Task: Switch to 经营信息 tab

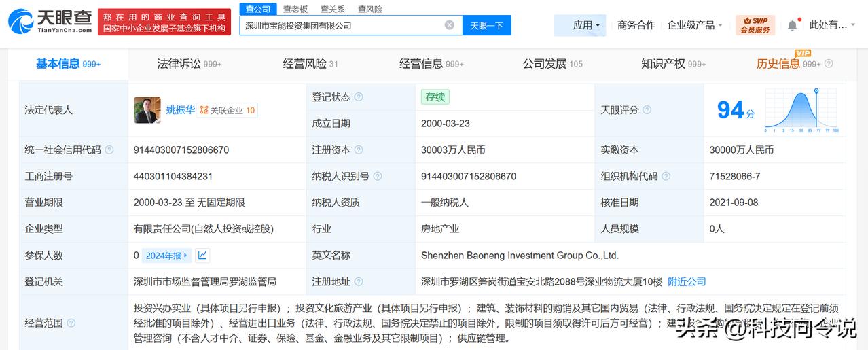Action: pos(431,64)
